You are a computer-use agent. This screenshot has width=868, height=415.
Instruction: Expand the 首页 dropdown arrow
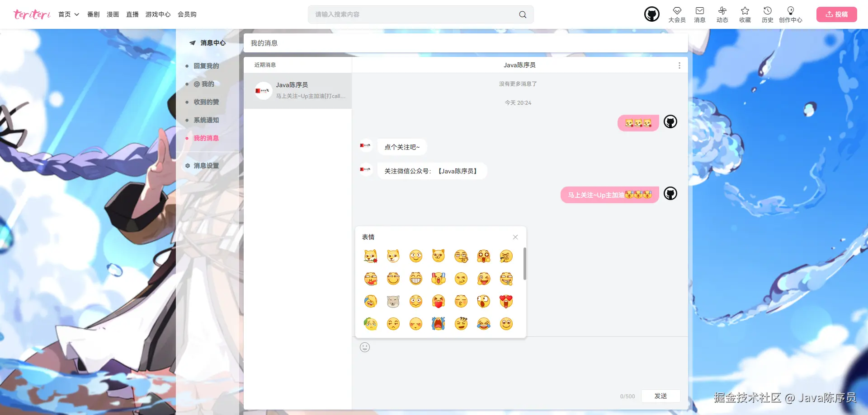point(77,14)
